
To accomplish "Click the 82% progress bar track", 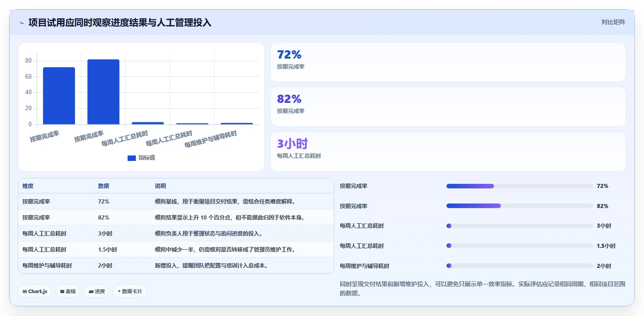I will click(520, 206).
